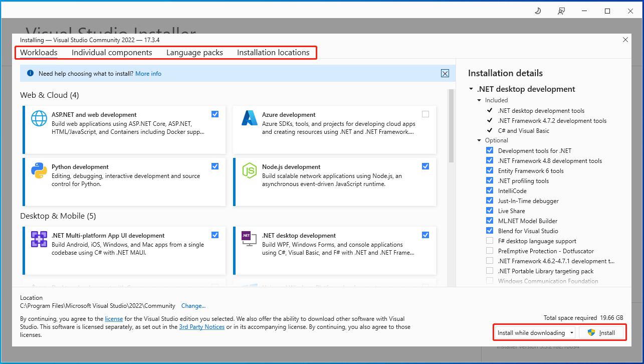Check PreEmptive Protection - Dotfuscator
Image resolution: width=644 pixels, height=364 pixels.
point(490,251)
